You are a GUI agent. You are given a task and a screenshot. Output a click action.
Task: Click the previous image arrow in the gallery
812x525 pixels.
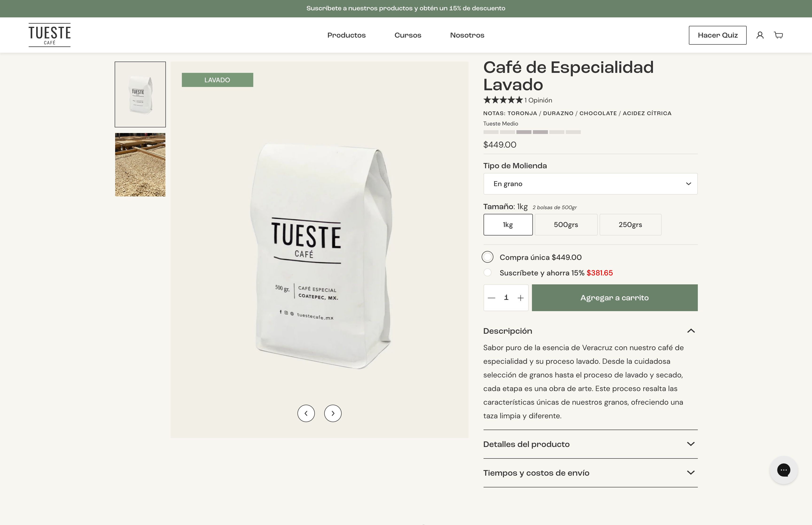(x=306, y=413)
